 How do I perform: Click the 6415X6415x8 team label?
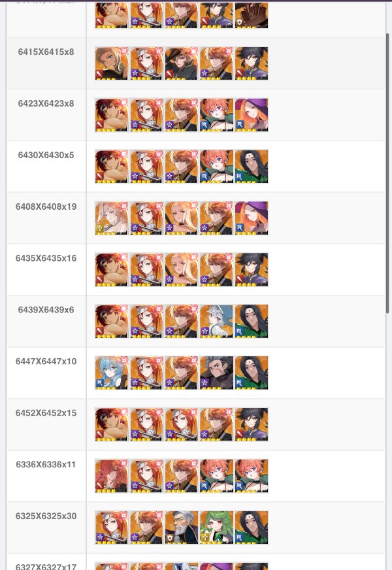coord(46,52)
